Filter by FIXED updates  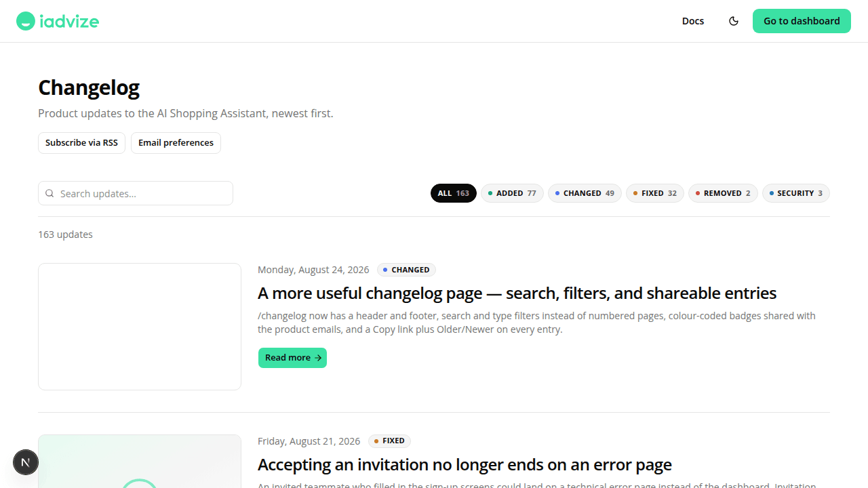click(655, 193)
